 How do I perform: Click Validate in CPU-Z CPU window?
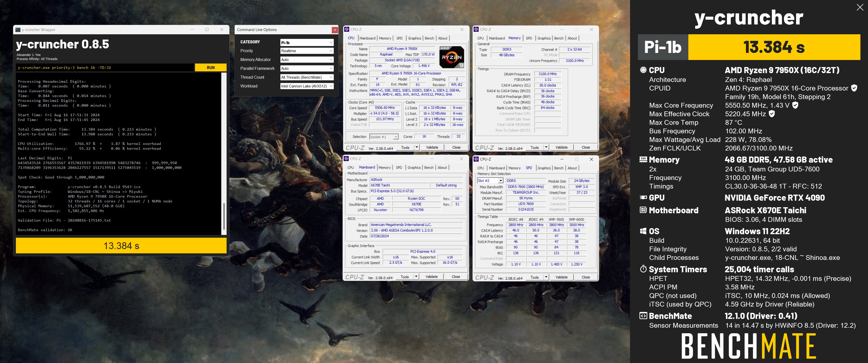[432, 147]
